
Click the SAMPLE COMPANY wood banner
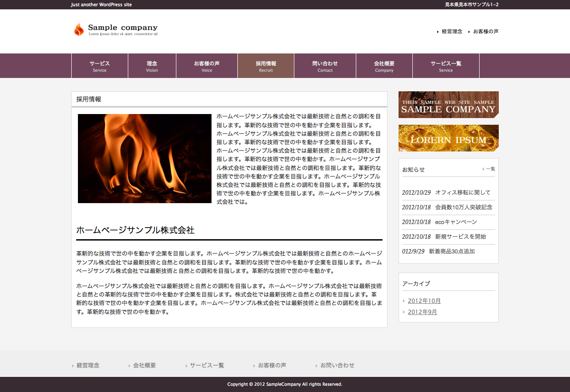[448, 105]
